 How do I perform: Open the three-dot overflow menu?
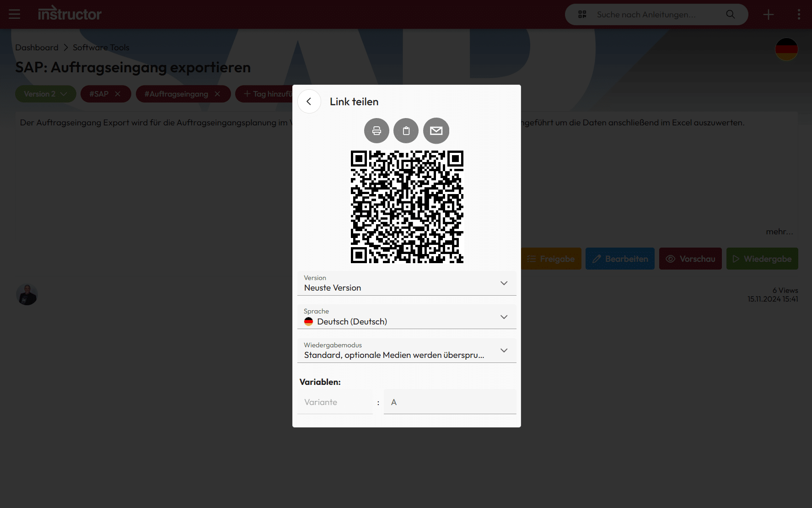(x=798, y=14)
